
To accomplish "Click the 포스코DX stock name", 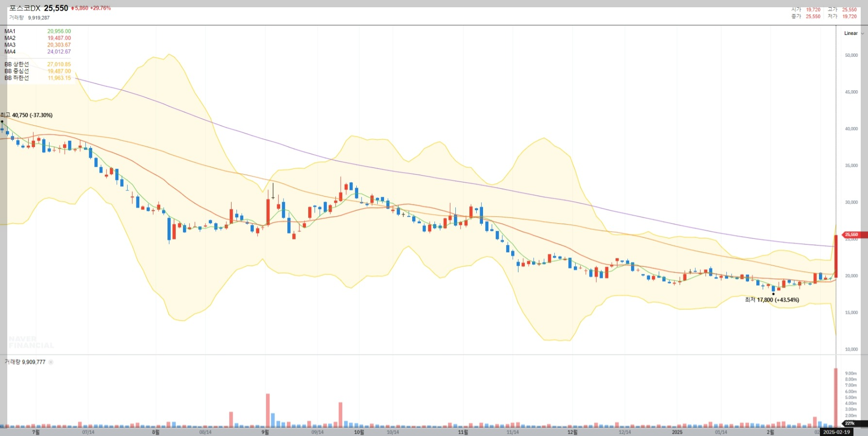I will click(25, 8).
